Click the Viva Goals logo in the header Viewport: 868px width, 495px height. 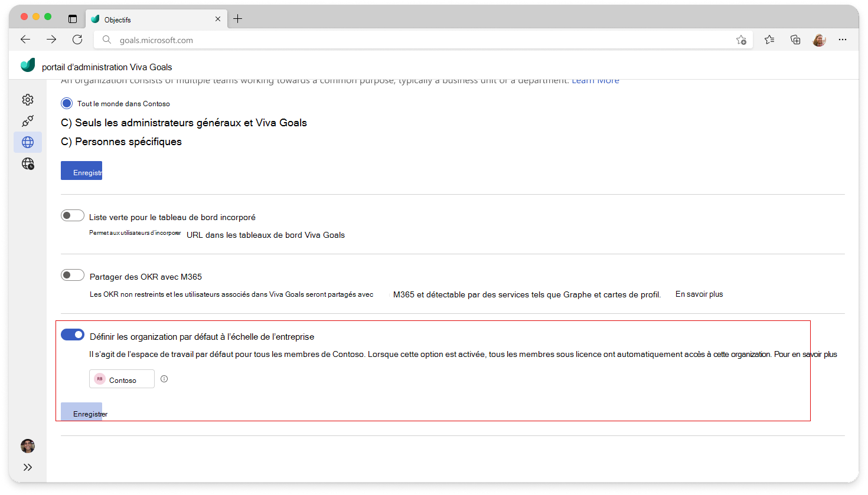(x=28, y=65)
